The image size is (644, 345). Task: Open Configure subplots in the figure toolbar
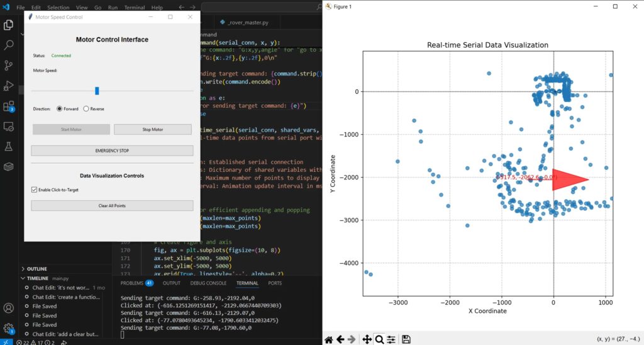[x=391, y=339]
